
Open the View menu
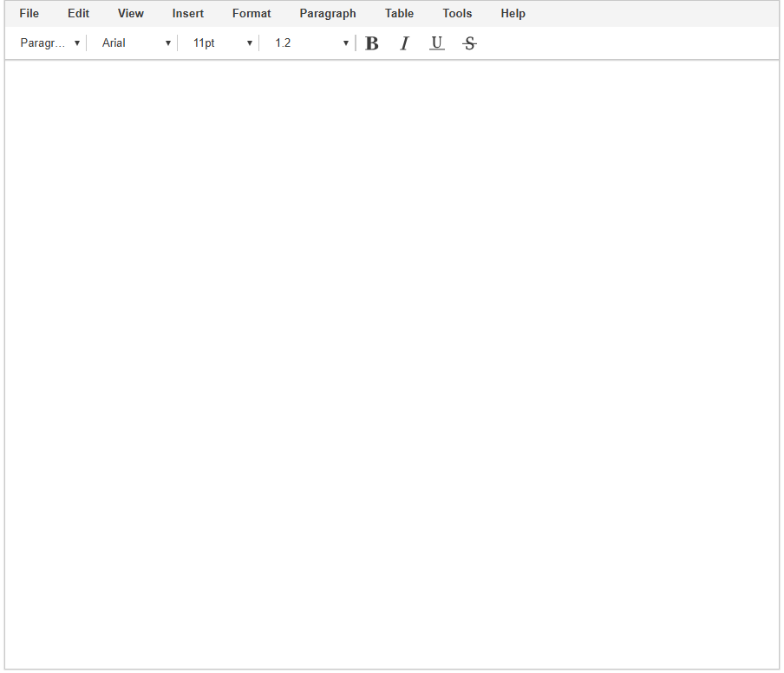(130, 14)
